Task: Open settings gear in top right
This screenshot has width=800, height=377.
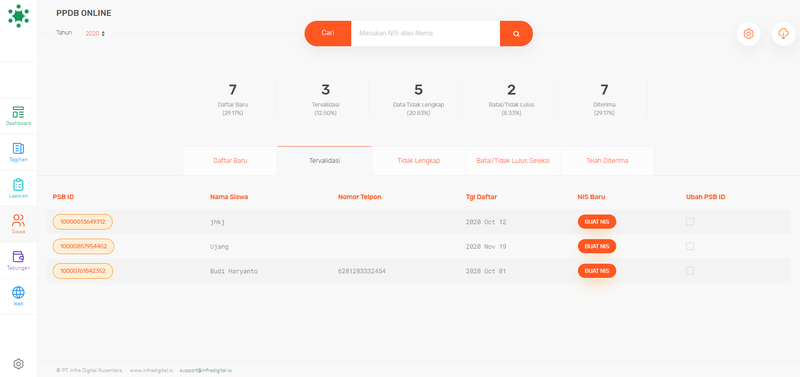Action: pyautogui.click(x=748, y=34)
